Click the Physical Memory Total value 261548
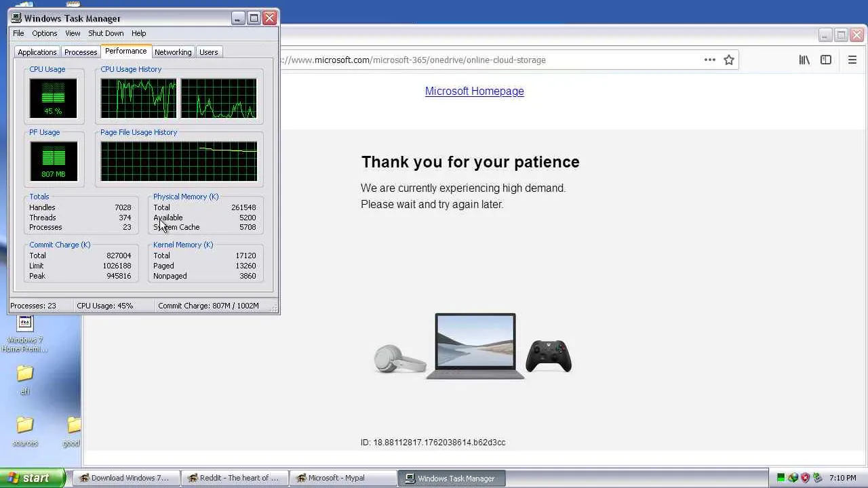Image resolution: width=868 pixels, height=488 pixels. pos(243,207)
